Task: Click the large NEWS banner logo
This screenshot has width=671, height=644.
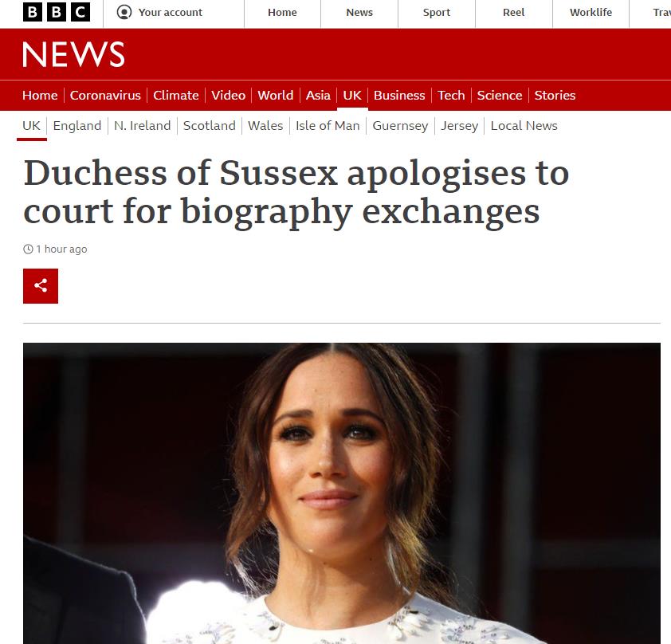Action: coord(73,54)
